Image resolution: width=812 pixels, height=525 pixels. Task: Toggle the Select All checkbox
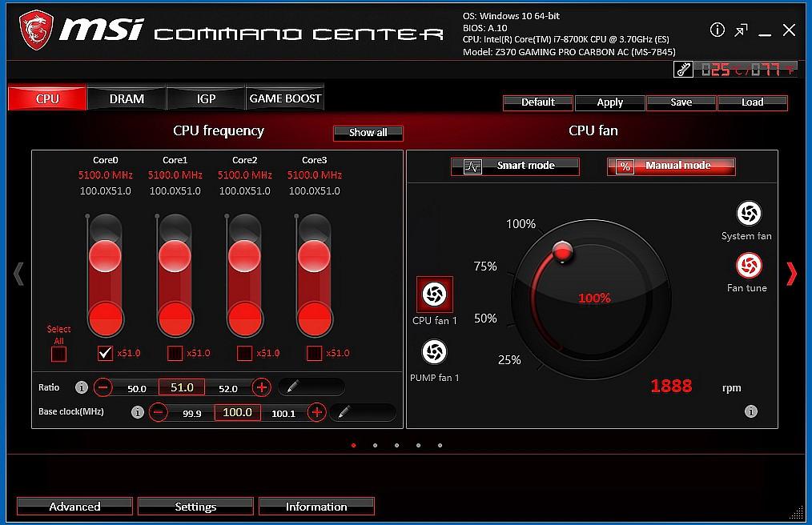[x=58, y=355]
